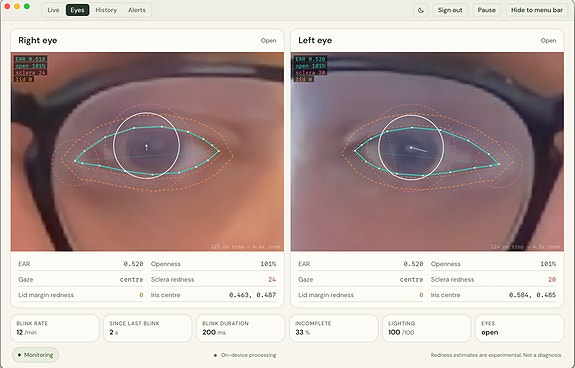Click the Left eye Openness 101% row

(x=494, y=264)
